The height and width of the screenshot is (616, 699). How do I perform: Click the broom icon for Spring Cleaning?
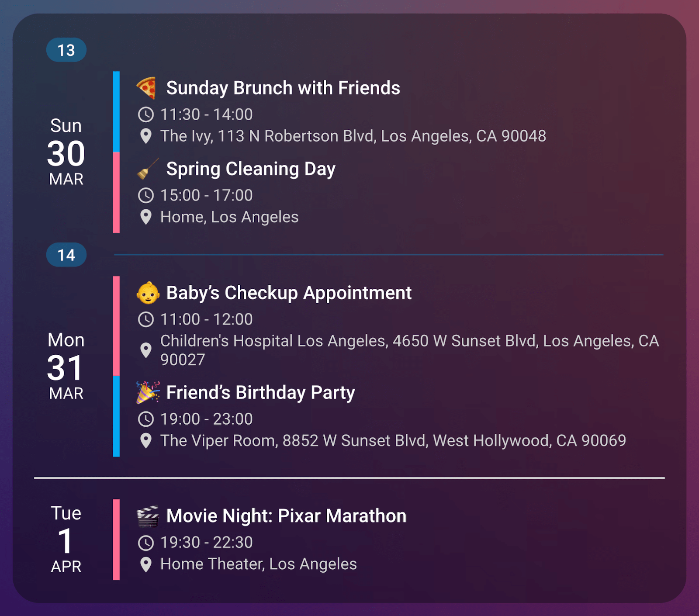148,169
